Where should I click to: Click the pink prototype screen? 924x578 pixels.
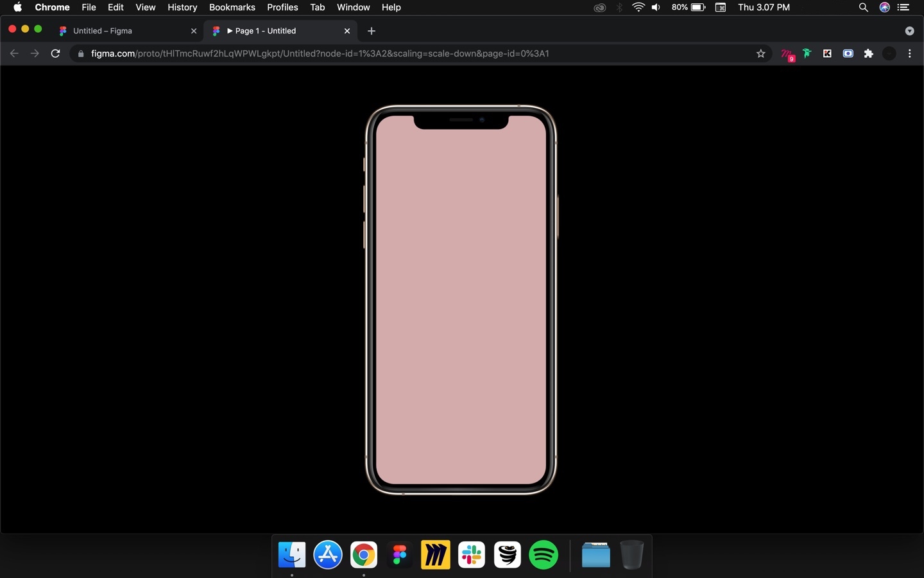[461, 300]
